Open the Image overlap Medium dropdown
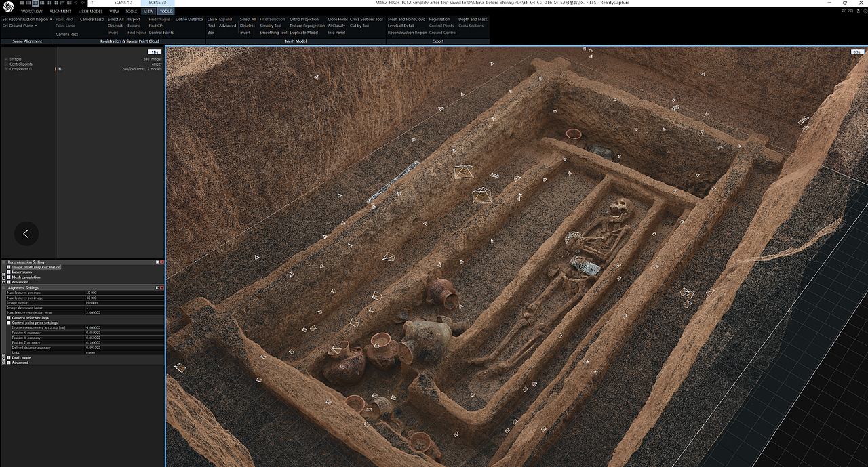 coord(125,303)
